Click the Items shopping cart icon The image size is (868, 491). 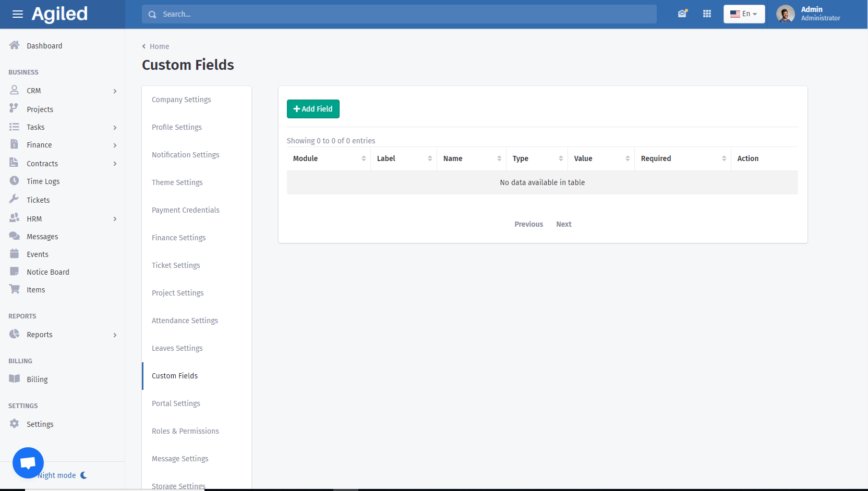[15, 289]
